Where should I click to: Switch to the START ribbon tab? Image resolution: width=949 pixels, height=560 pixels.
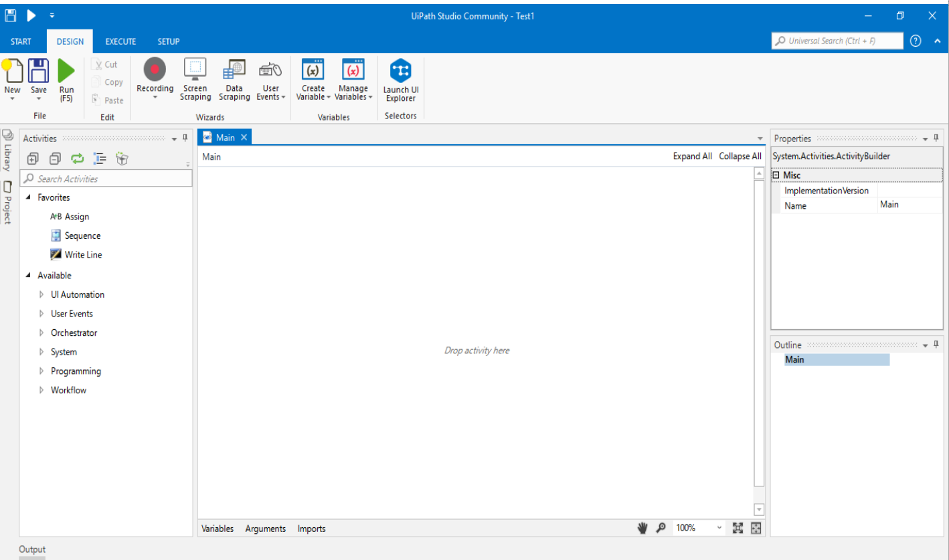tap(21, 41)
